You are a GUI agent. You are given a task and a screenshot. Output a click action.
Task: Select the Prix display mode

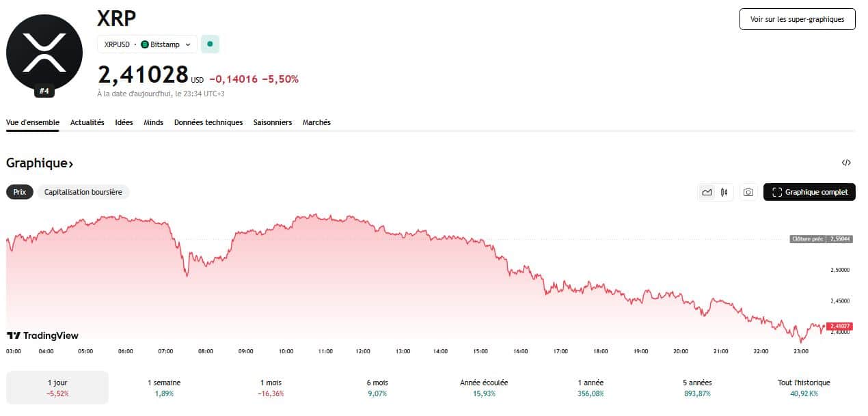[x=19, y=192]
